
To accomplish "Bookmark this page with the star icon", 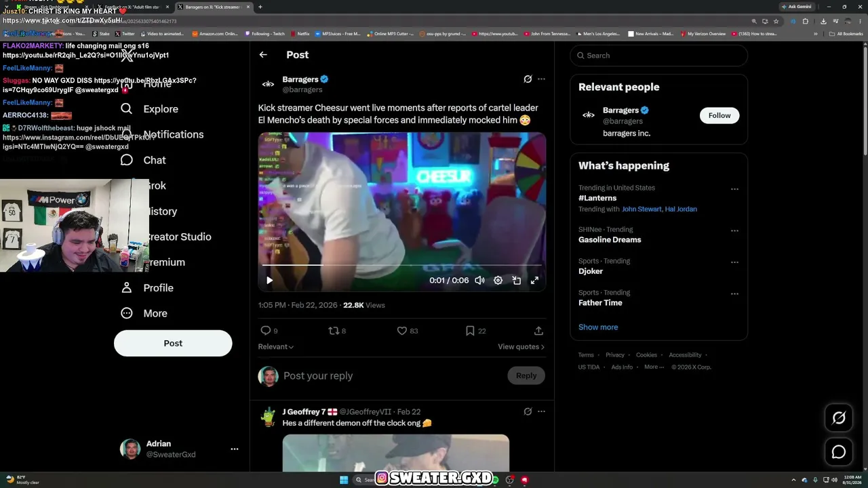I will coord(776,21).
